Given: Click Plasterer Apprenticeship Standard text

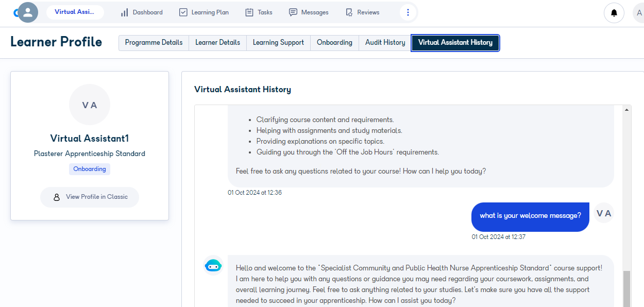Looking at the screenshot, I should [90, 153].
